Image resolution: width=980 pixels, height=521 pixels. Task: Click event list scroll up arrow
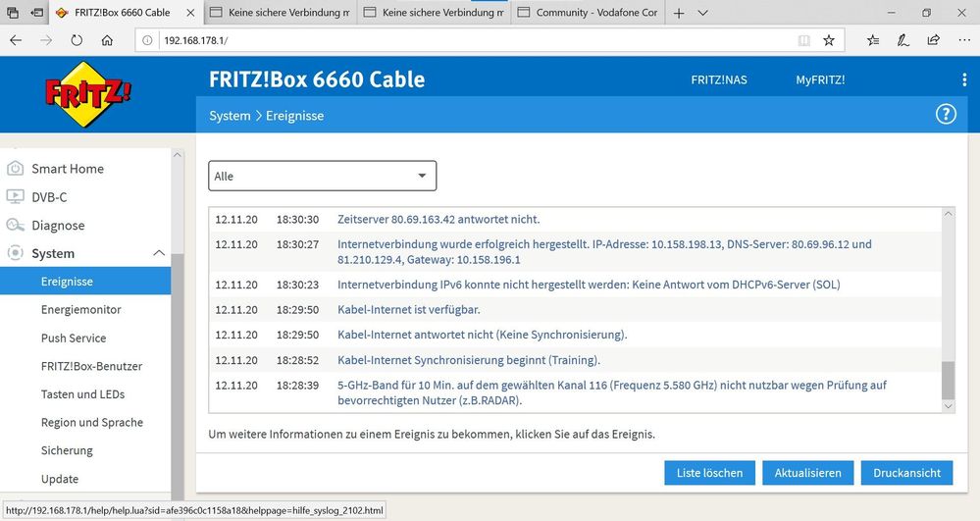tap(949, 214)
